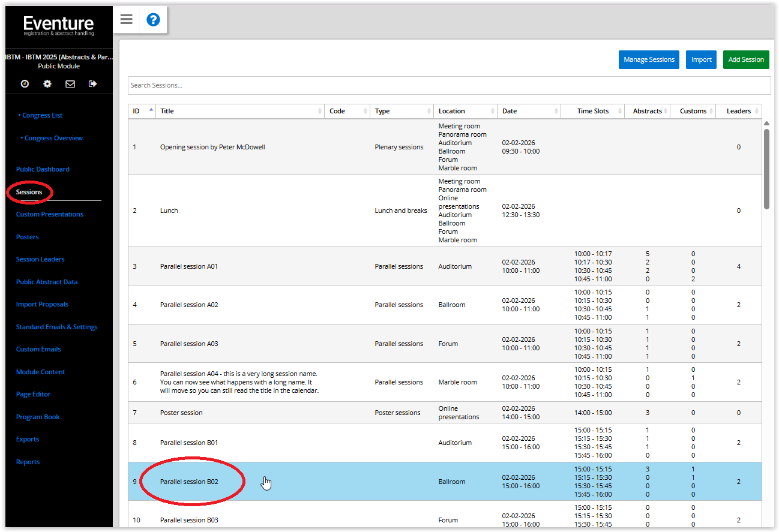This screenshot has height=532, width=779.
Task: Open settings gear icon in sidebar
Action: pos(47,84)
